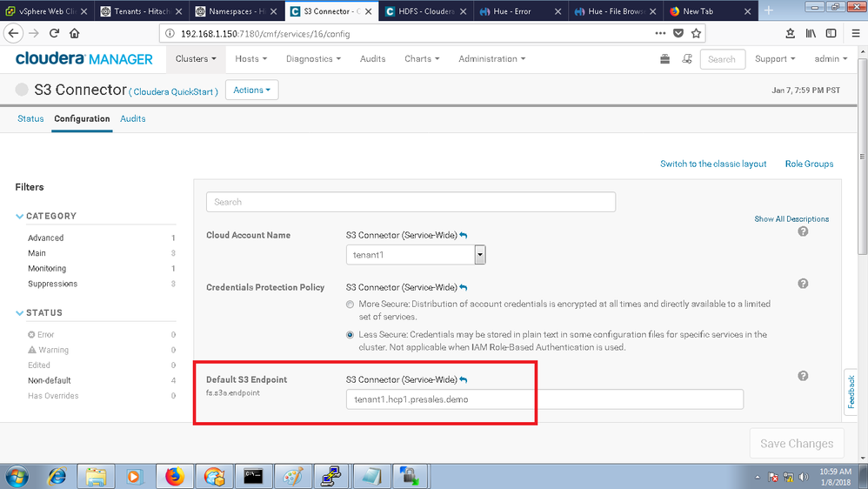Select the More Secure credentials option
Viewport: 868px width, 489px height.
[x=350, y=304]
